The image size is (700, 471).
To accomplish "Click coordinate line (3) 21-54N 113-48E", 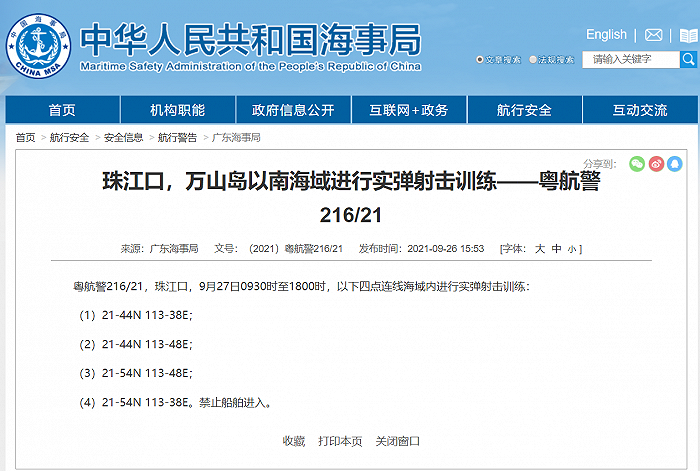I will tap(136, 373).
